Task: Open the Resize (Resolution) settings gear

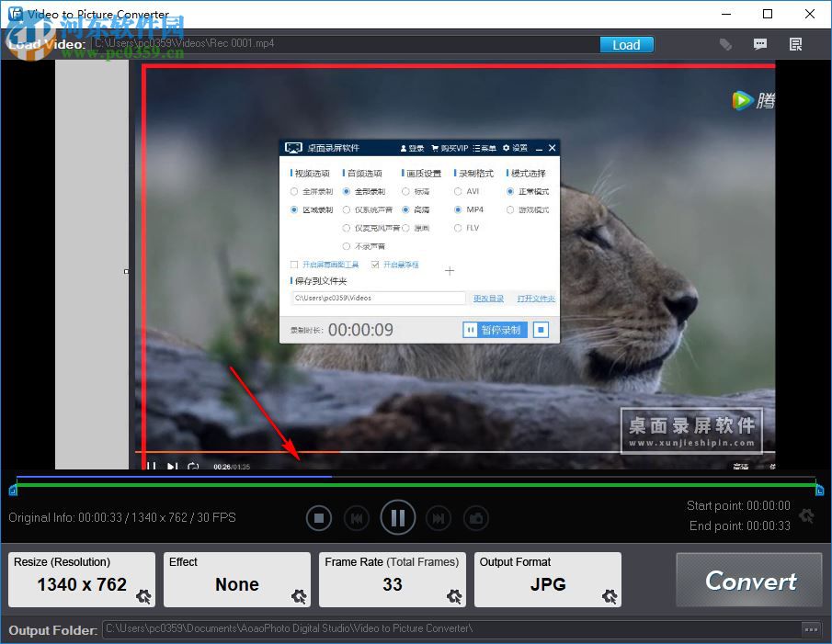Action: [143, 596]
